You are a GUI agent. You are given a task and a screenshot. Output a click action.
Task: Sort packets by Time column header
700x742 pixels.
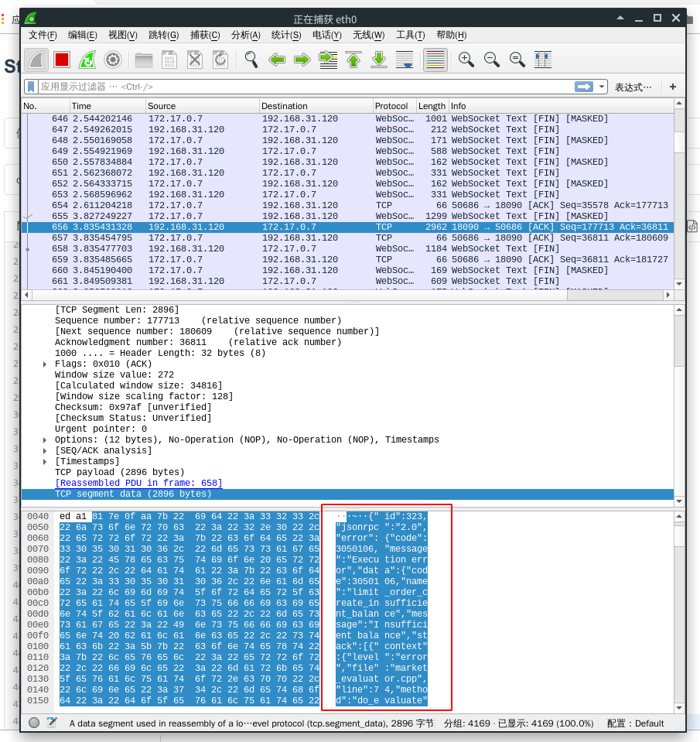(x=108, y=106)
